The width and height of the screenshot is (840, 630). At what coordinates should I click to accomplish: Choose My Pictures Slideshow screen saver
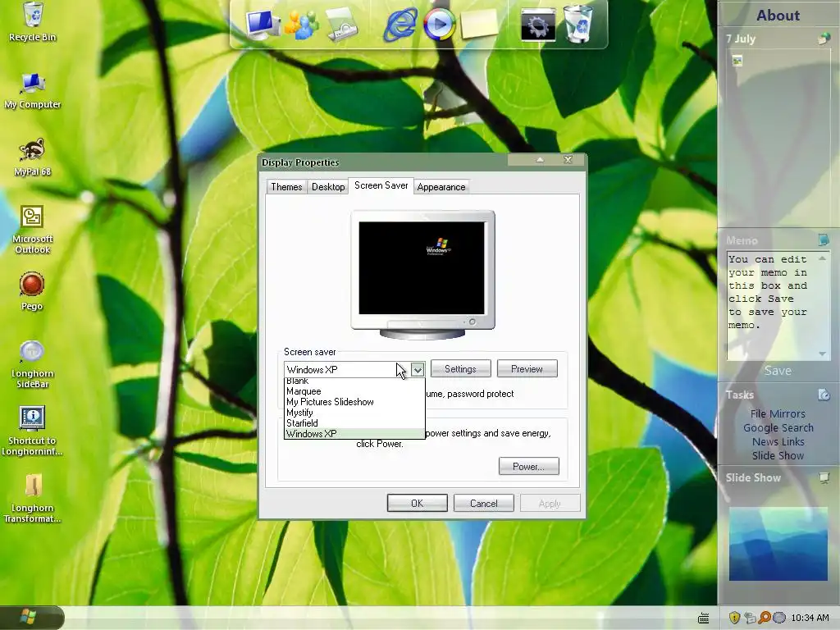coord(354,402)
